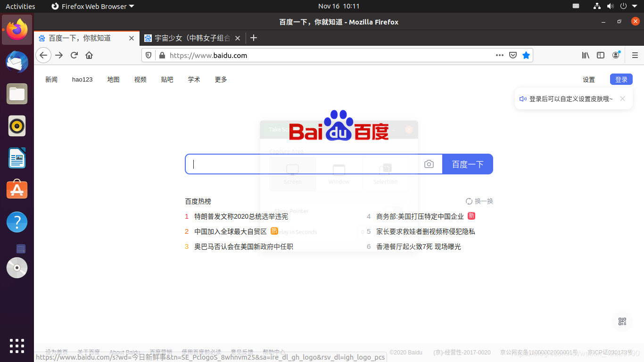Open the Firefox home page icon
644x362 pixels.
[x=89, y=55]
